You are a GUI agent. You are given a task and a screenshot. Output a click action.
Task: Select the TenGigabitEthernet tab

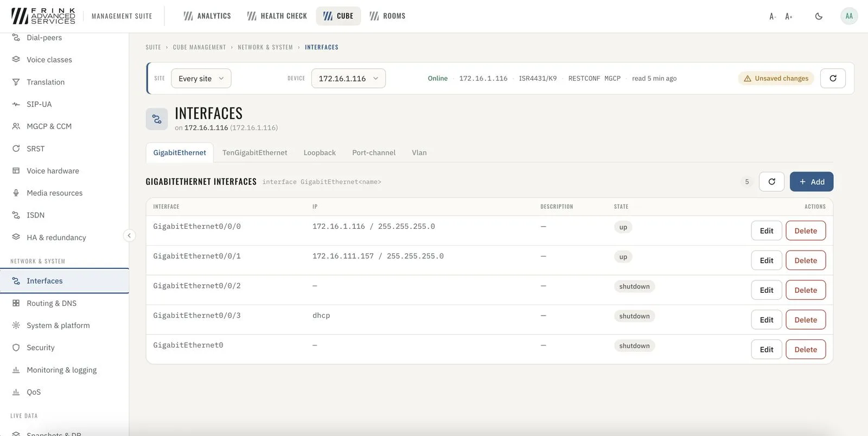pos(254,152)
